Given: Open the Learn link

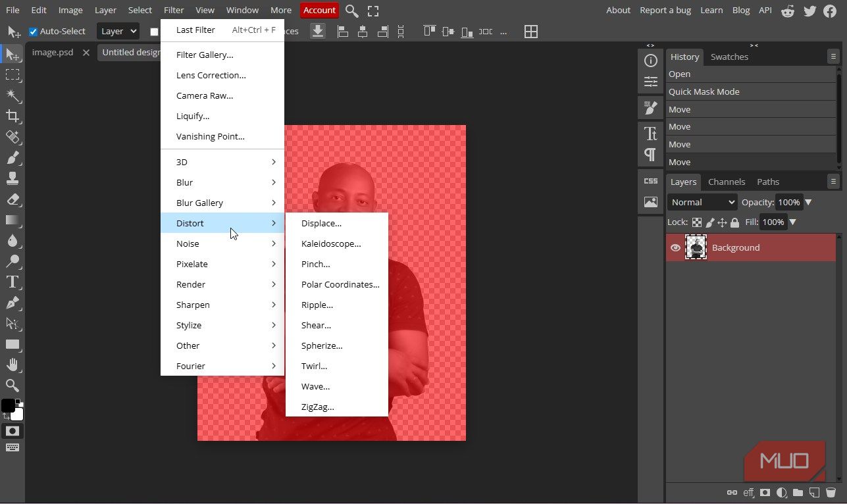Looking at the screenshot, I should (x=711, y=10).
